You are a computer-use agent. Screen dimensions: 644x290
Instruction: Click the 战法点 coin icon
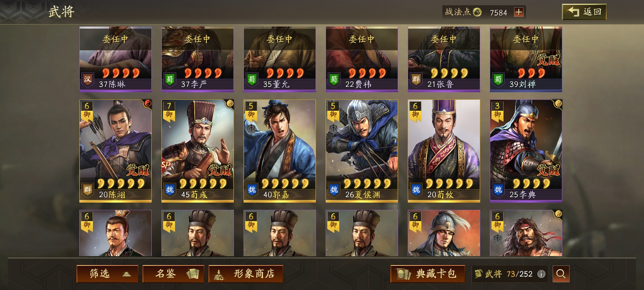[x=477, y=12]
